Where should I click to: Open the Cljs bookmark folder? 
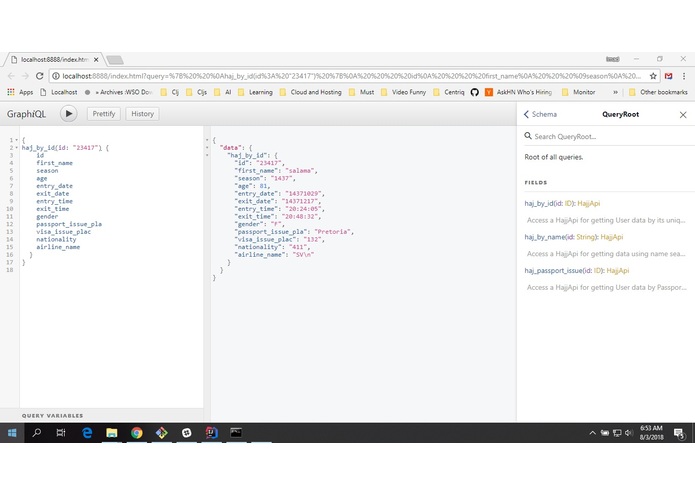point(196,92)
